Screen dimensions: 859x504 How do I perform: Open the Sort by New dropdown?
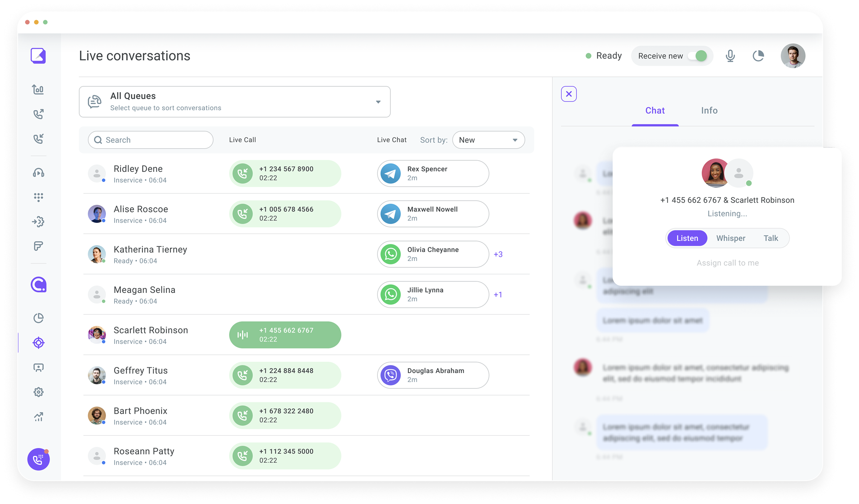click(488, 140)
